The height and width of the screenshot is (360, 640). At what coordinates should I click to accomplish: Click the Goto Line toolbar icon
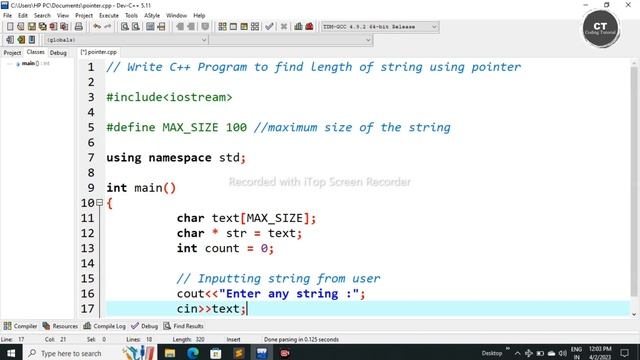161,27
